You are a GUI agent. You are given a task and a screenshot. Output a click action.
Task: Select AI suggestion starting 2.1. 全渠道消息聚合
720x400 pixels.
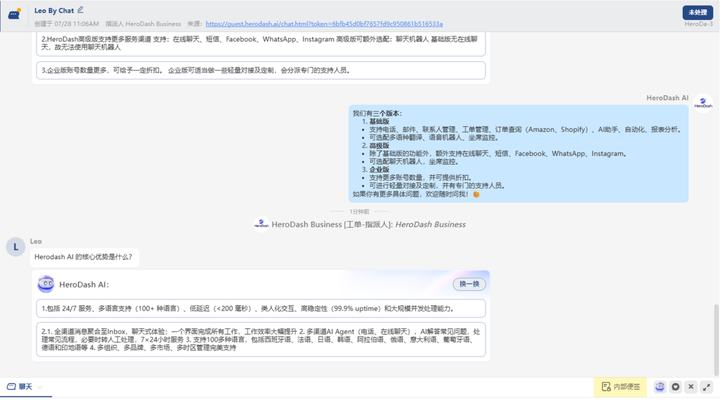point(260,339)
